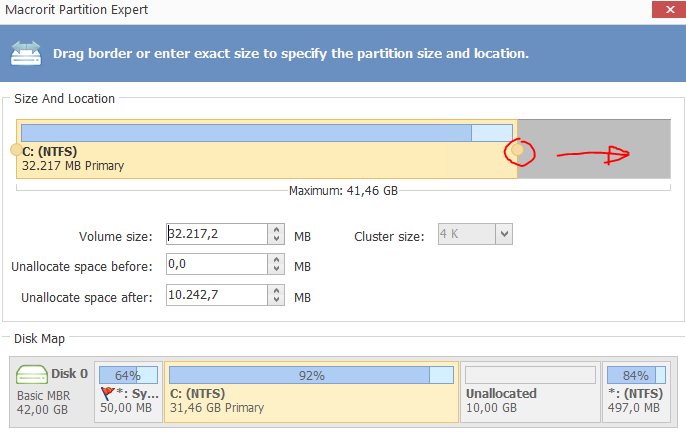Click the Disk 0 drive icon

[x=32, y=375]
